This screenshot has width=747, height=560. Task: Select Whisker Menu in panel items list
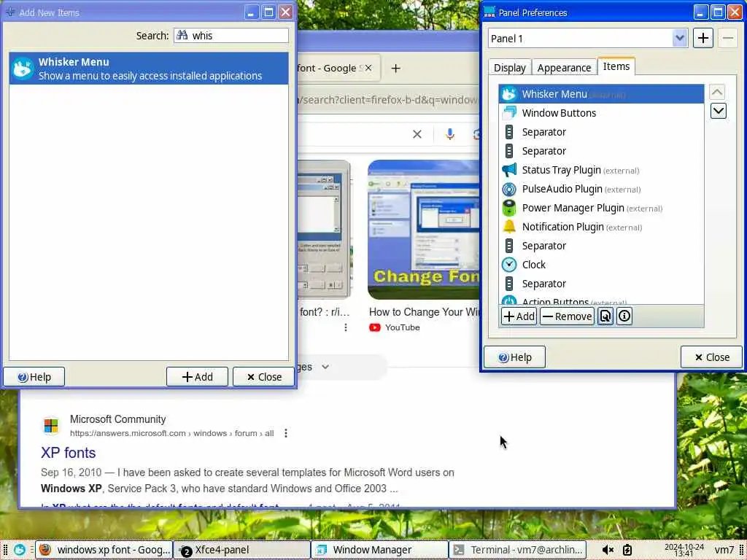(601, 94)
